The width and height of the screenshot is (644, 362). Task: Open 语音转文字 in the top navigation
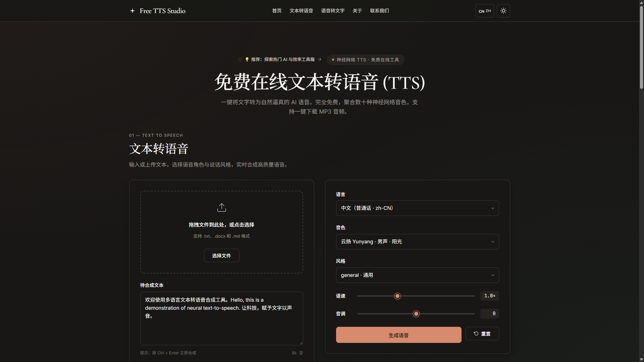333,11
